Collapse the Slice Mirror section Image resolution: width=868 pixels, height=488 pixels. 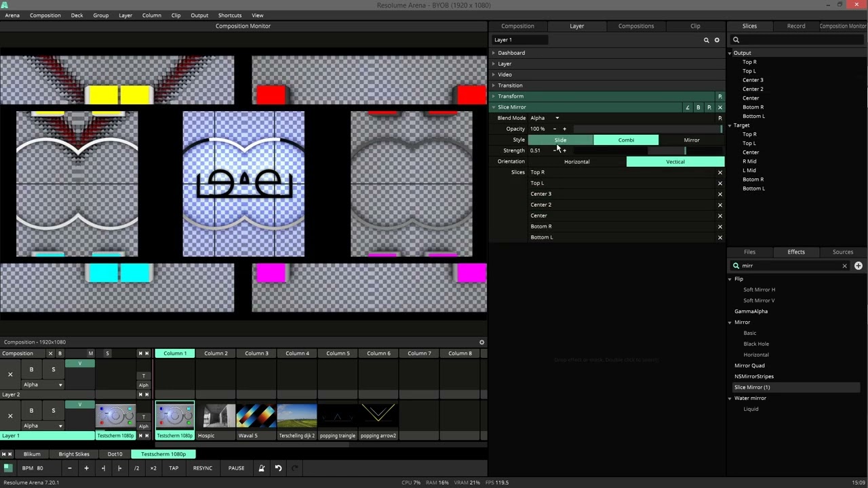coord(494,107)
